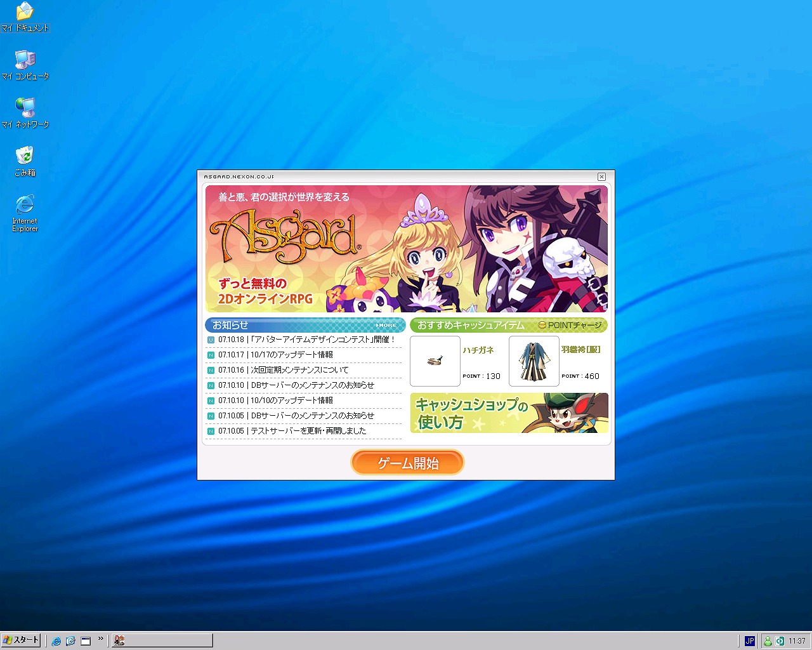The height and width of the screenshot is (650, 812).
Task: Activate the Asgard launcher taskbar button
Action: point(162,641)
